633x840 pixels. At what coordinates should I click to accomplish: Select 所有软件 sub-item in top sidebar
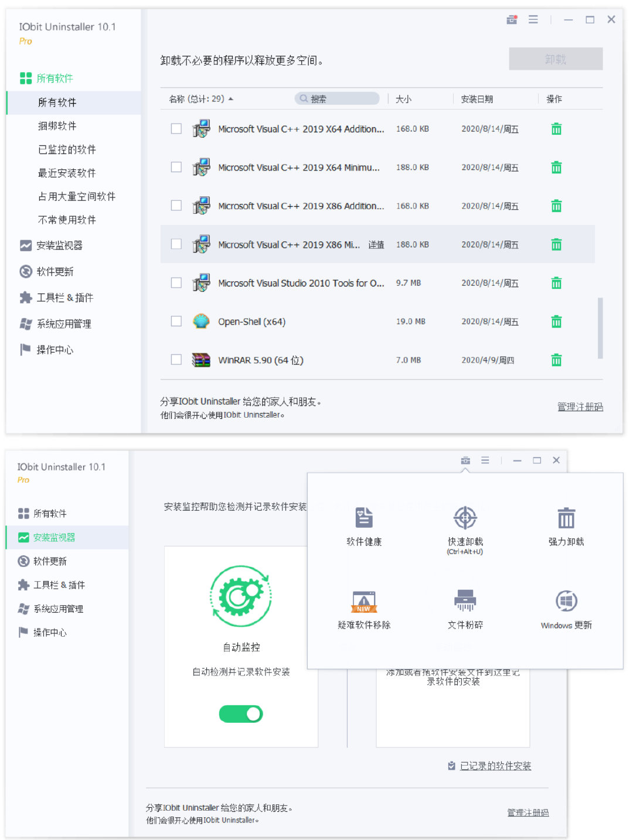73,103
